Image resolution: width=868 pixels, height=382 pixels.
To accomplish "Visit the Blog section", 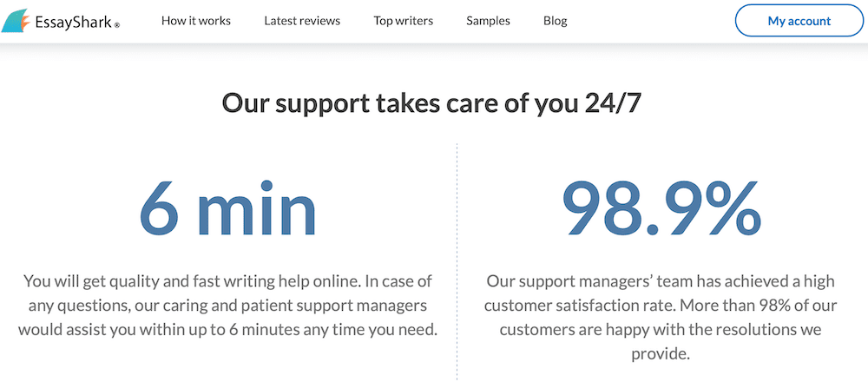I will pyautogui.click(x=556, y=21).
